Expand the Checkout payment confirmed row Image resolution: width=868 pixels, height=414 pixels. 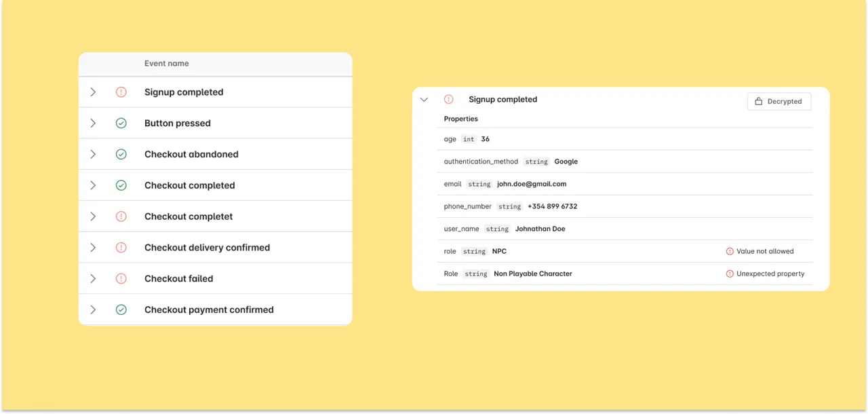pyautogui.click(x=93, y=309)
